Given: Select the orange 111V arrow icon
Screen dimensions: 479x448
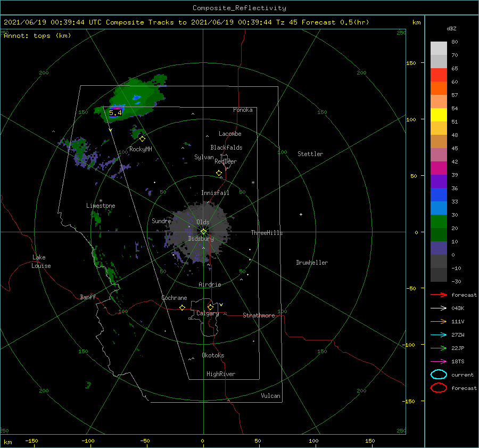Looking at the screenshot, I should [x=439, y=321].
